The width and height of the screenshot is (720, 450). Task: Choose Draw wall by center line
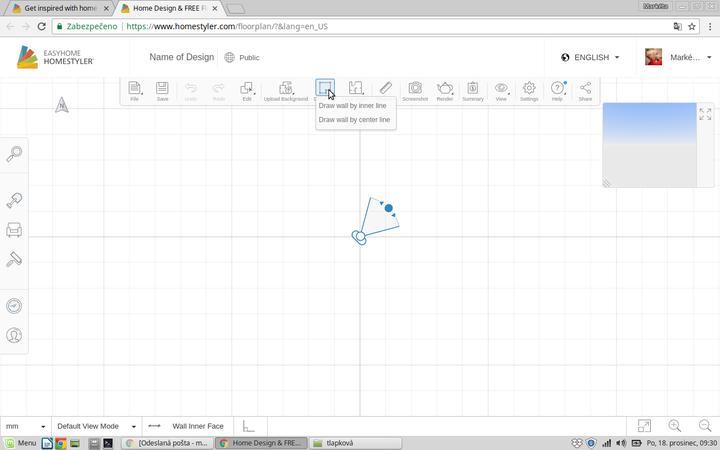(354, 119)
